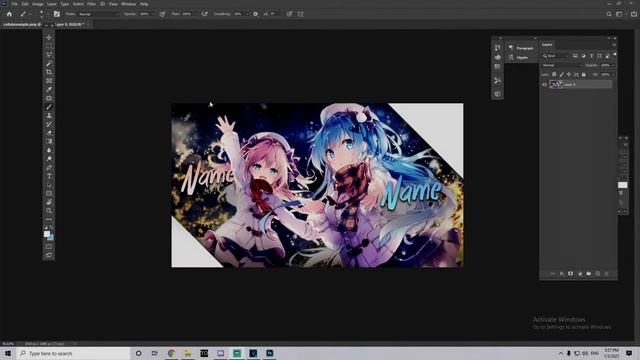The image size is (640, 360).
Task: Open the Libraries cloud panel icon
Action: click(x=497, y=57)
